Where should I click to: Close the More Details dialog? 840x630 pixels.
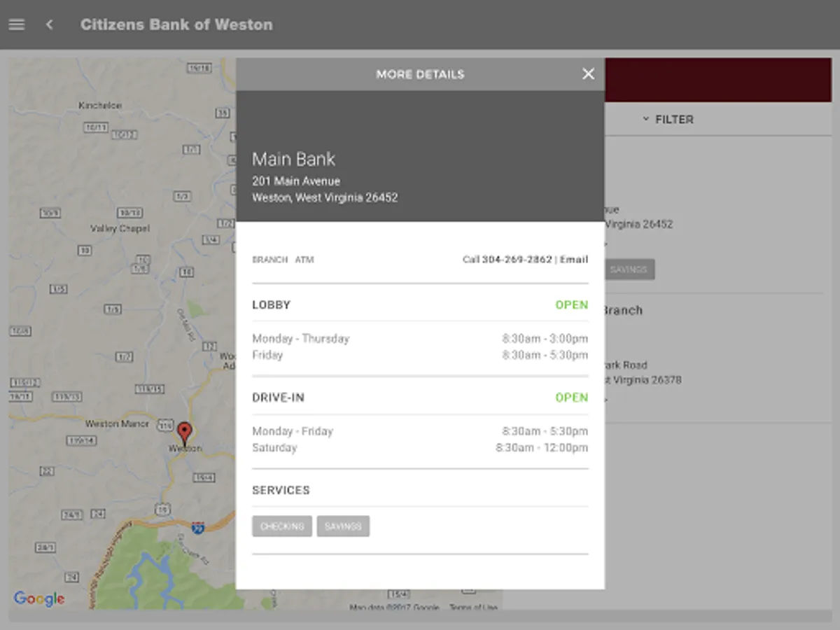(588, 74)
